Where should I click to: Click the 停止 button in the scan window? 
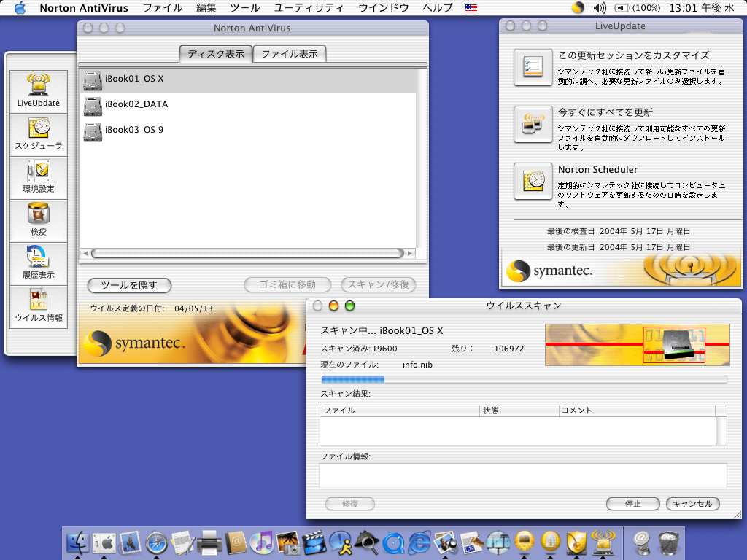click(x=632, y=504)
